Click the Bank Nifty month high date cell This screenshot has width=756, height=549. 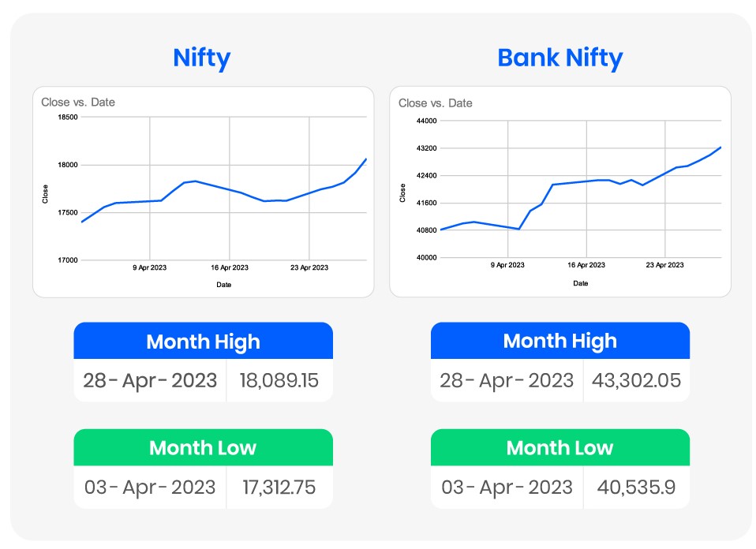tap(507, 381)
